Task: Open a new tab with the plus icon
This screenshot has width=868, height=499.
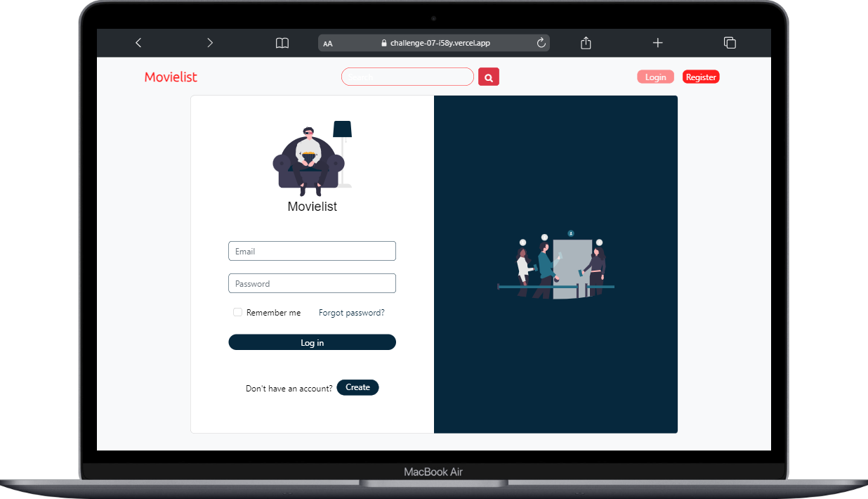Action: click(x=657, y=43)
